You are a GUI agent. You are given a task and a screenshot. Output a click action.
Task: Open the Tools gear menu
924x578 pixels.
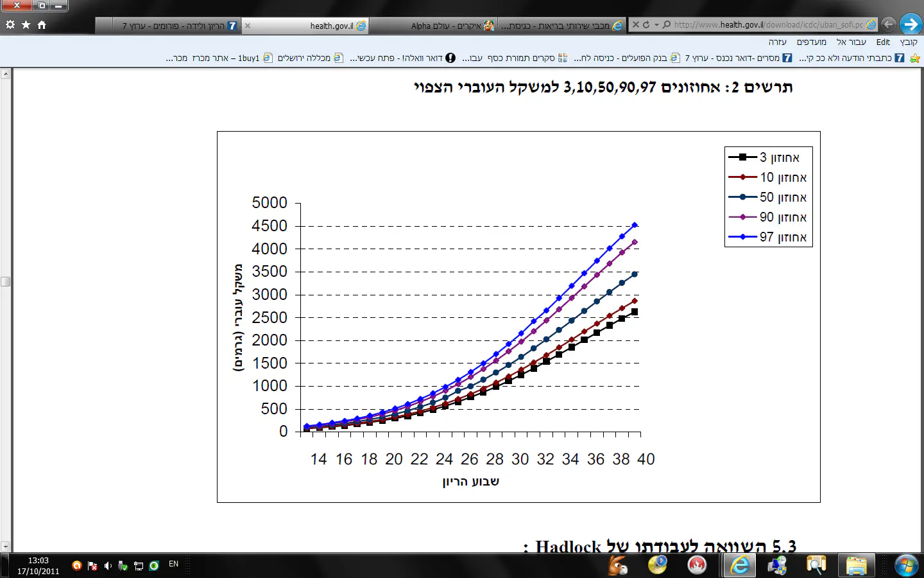10,24
